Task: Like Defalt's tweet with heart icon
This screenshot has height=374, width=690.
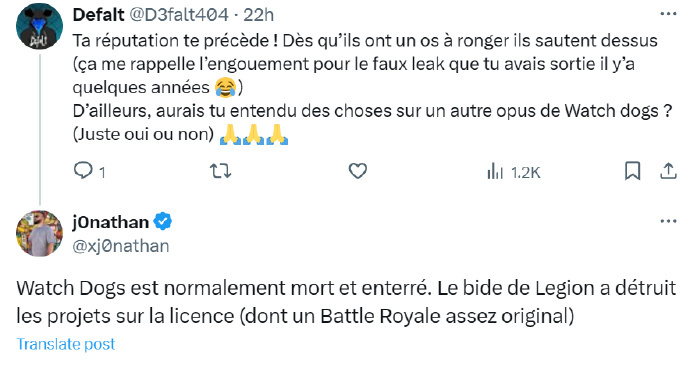Action: [358, 171]
